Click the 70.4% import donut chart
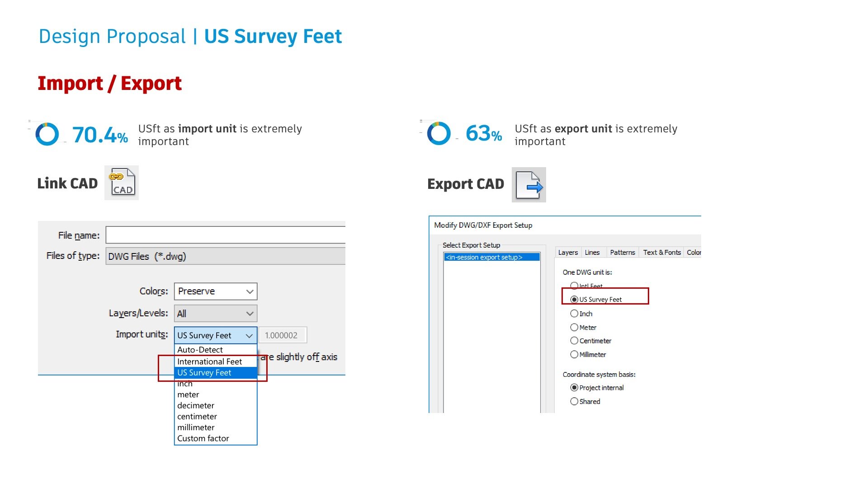Screen dimensions: 868x488 pos(47,134)
